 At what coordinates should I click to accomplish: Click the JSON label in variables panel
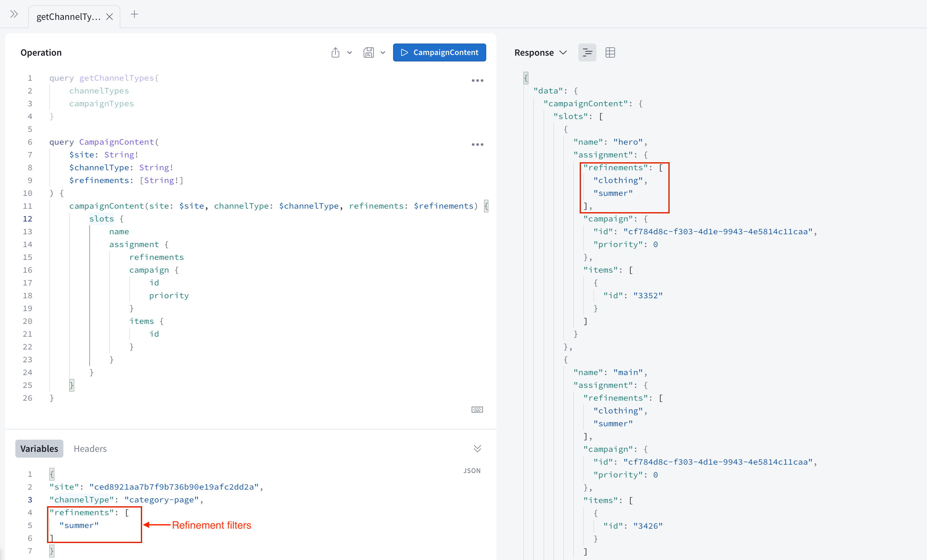472,470
